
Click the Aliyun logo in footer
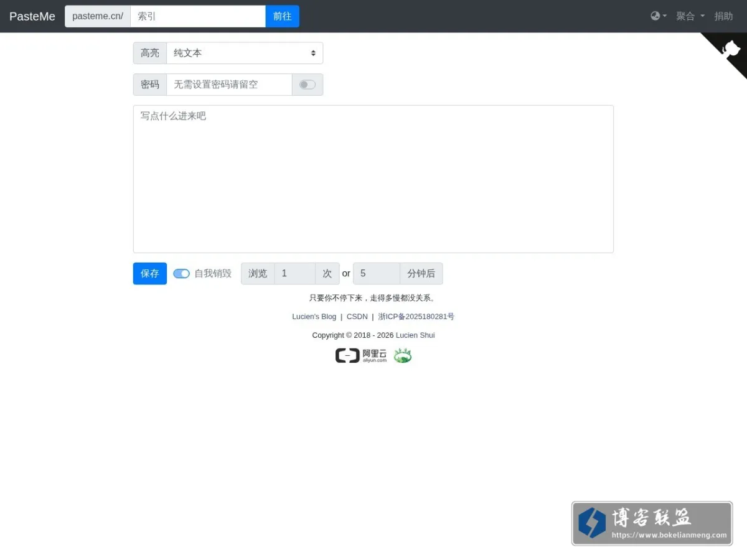click(361, 355)
